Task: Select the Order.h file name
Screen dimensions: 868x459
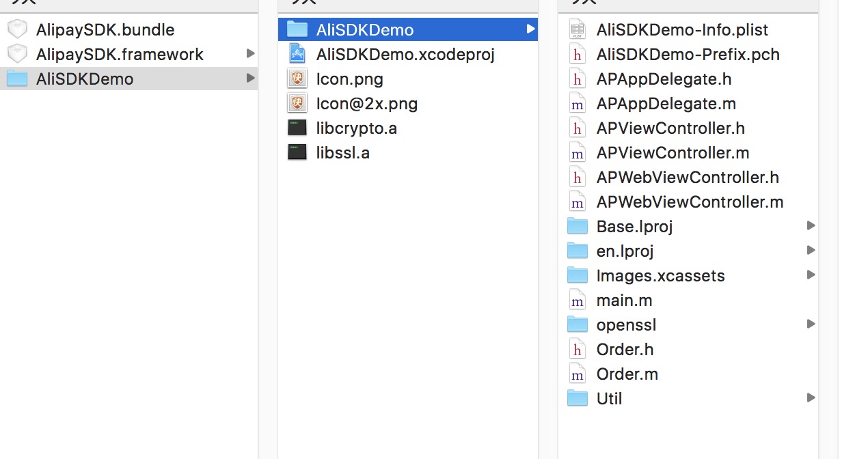Action: coord(625,350)
